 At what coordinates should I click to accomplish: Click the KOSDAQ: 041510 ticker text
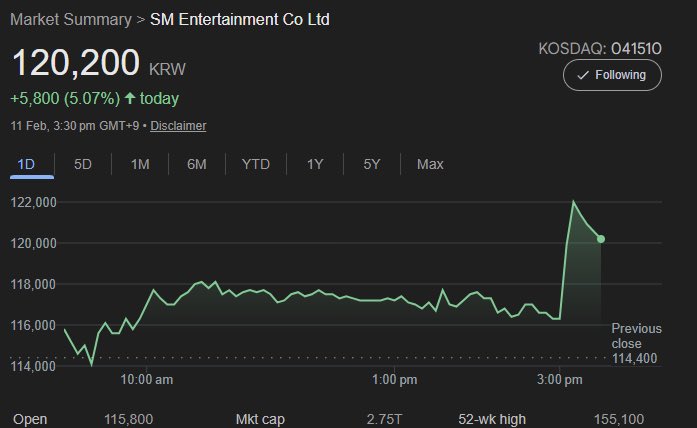(x=600, y=48)
